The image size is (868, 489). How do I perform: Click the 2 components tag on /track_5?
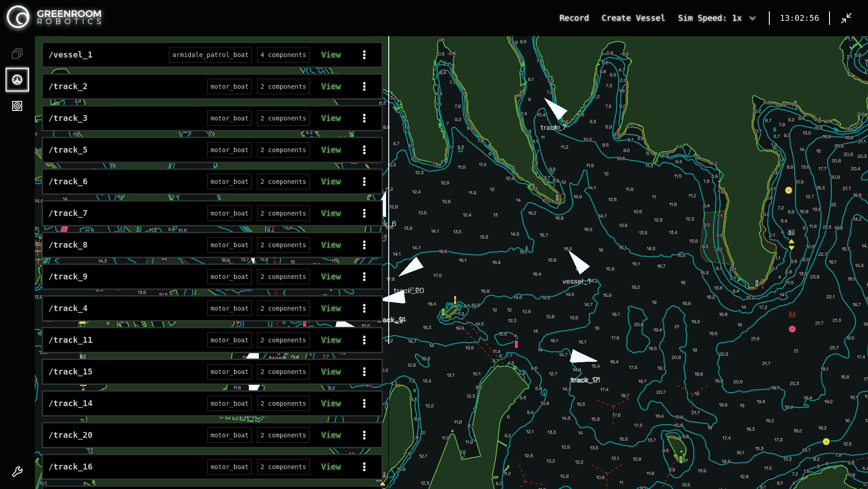[x=283, y=150]
